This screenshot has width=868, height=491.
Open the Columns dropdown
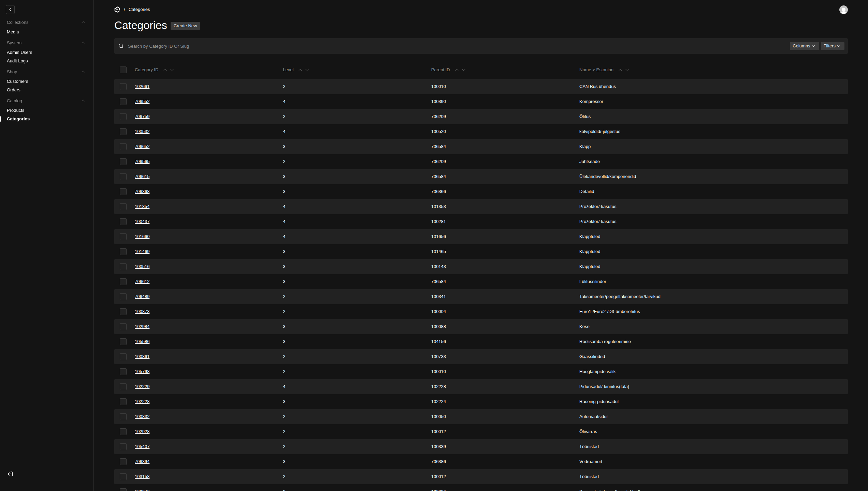(x=804, y=46)
